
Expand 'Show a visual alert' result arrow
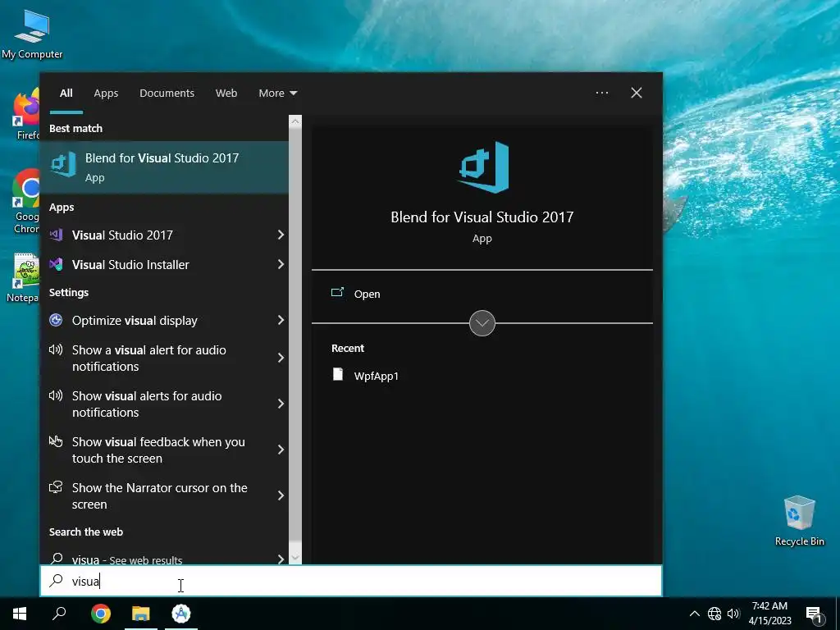[281, 358]
